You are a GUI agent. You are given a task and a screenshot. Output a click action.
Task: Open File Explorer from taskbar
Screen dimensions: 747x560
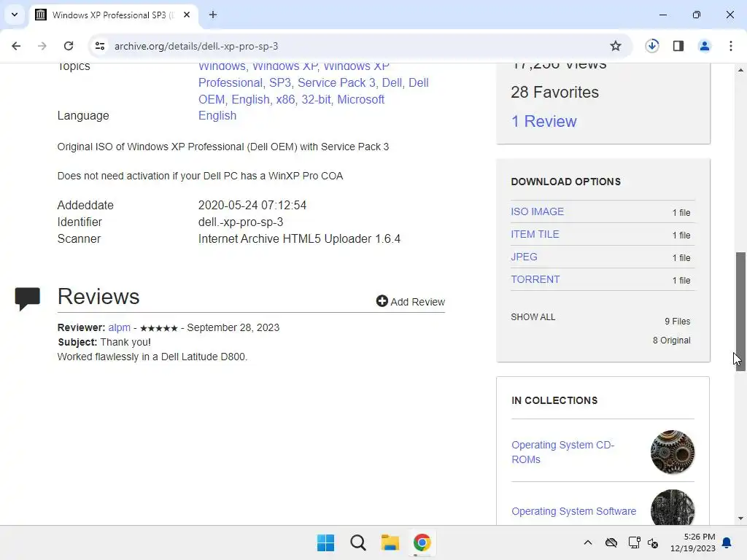(x=390, y=542)
